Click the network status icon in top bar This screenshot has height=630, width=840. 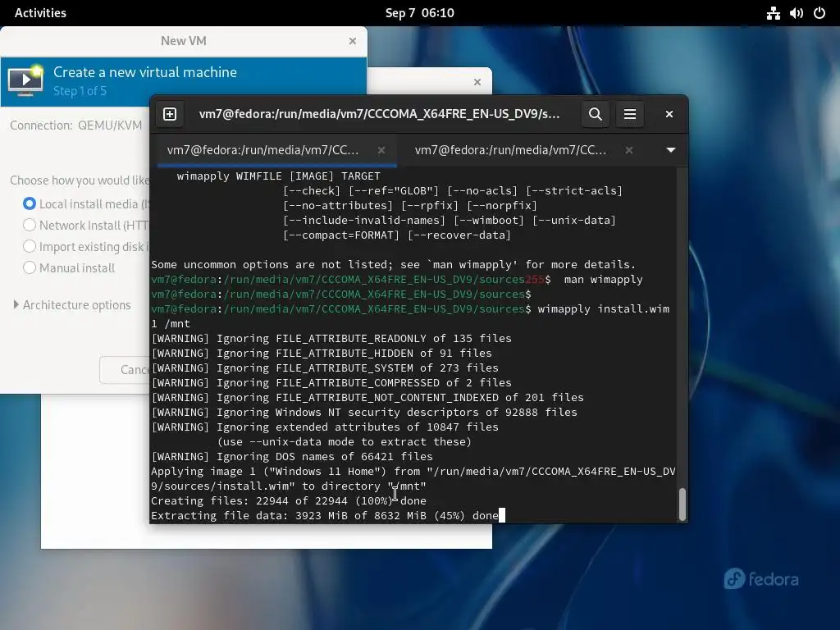point(773,13)
